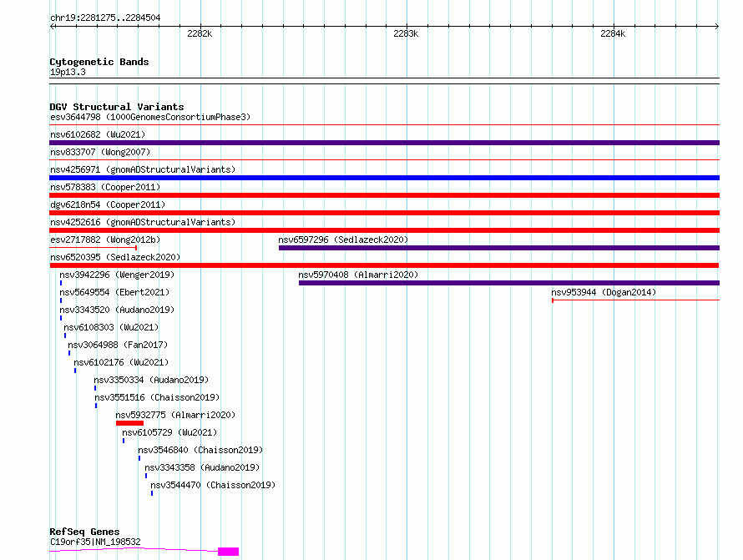Open nsv3942296 (Wenger2019) variant
Screen dimensions: 743x560
point(117,275)
